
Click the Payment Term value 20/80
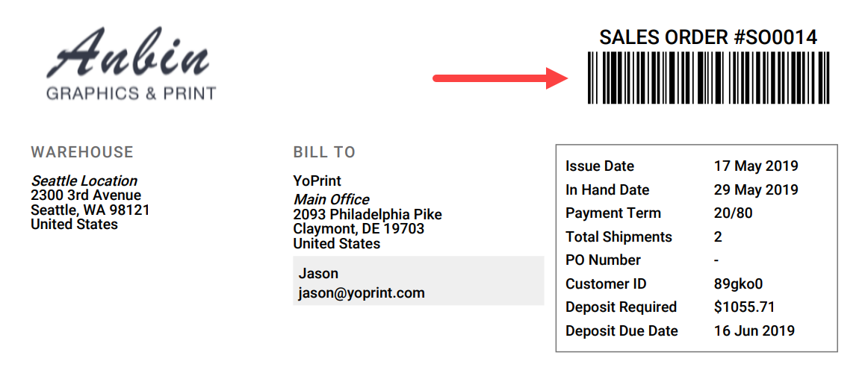[x=734, y=213]
